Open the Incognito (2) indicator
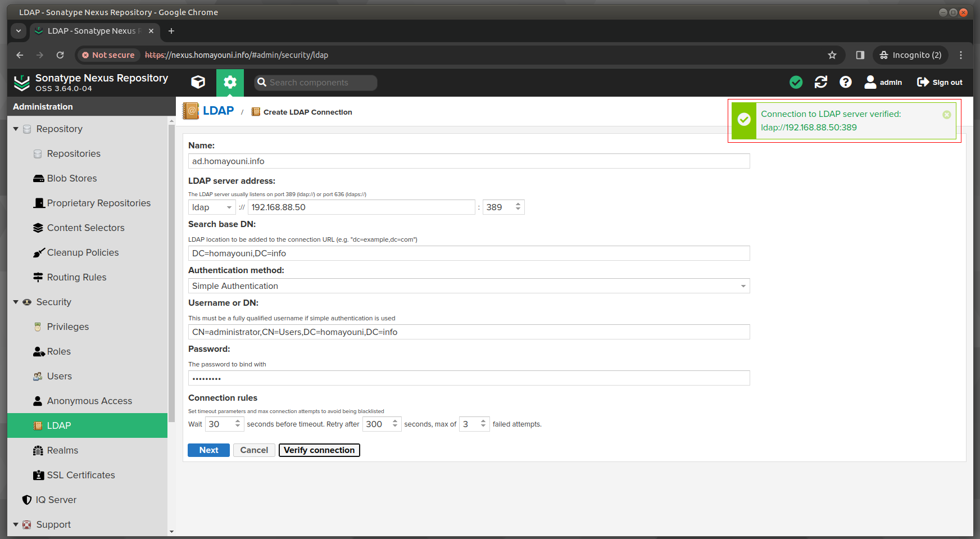 pyautogui.click(x=910, y=55)
